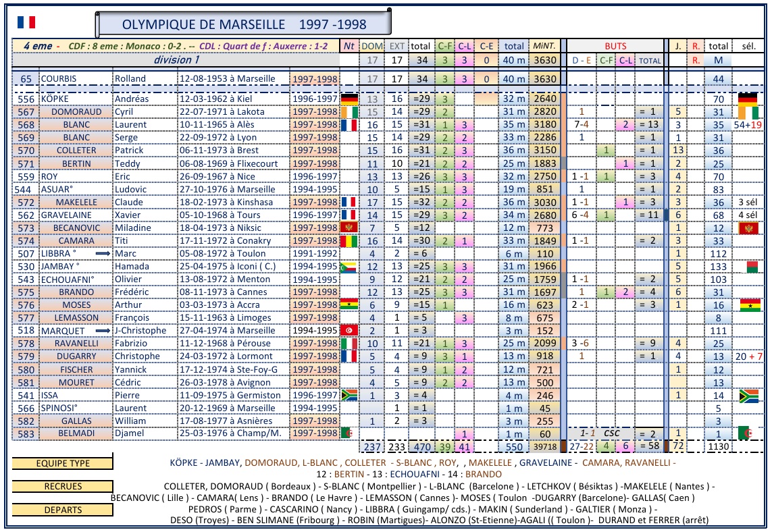Click Ivory Coast flag in Domoraud's Nt column
This screenshot has height=532, width=772.
click(x=349, y=112)
